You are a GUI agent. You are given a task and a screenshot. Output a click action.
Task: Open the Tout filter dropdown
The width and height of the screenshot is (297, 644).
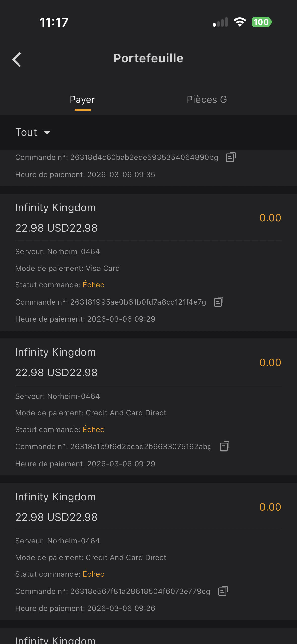click(x=26, y=132)
